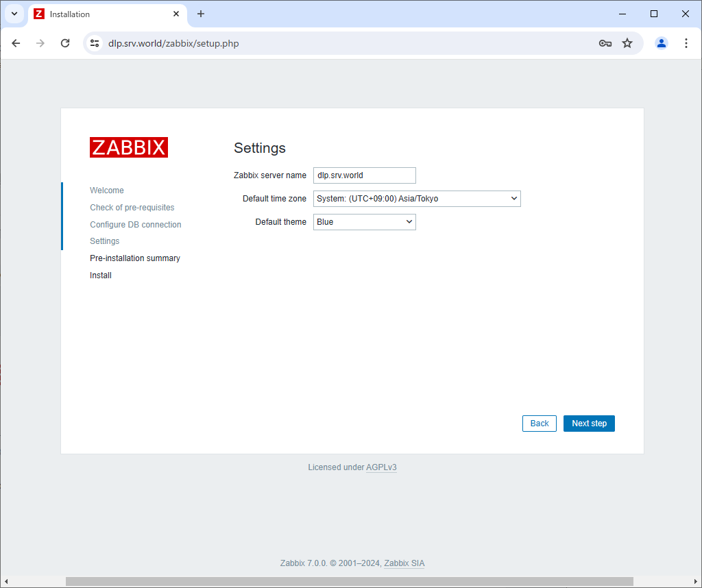Open saved passwords key icon

[605, 43]
